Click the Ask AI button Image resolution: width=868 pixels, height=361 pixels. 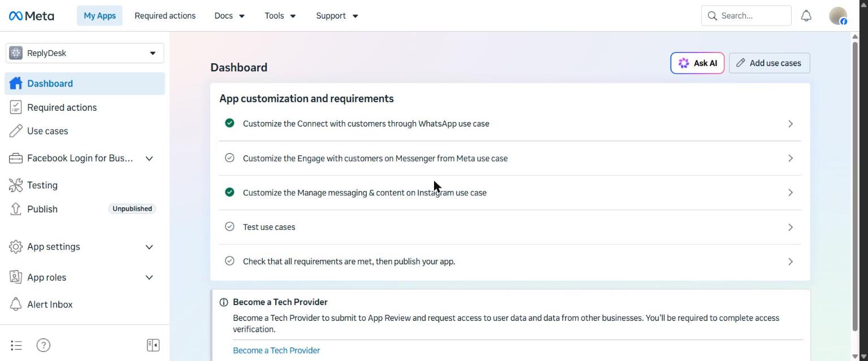[x=697, y=63]
